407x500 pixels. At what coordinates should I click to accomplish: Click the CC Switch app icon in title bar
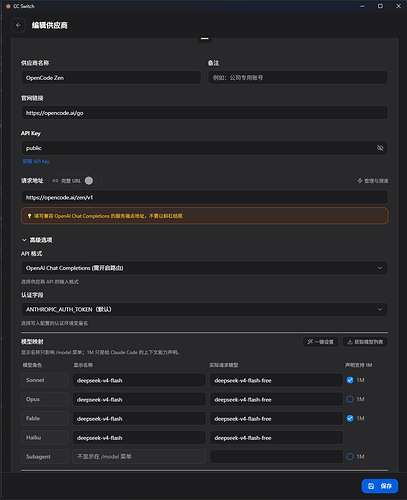(x=8, y=6)
